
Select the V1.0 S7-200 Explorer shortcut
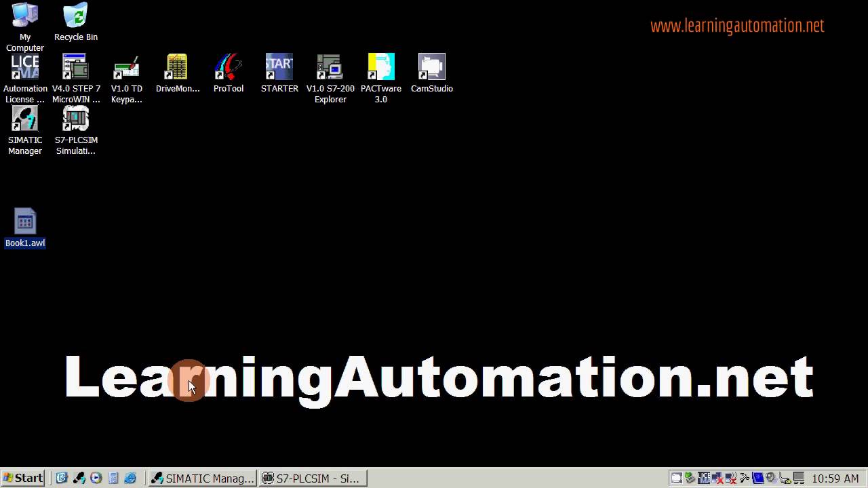tap(330, 79)
